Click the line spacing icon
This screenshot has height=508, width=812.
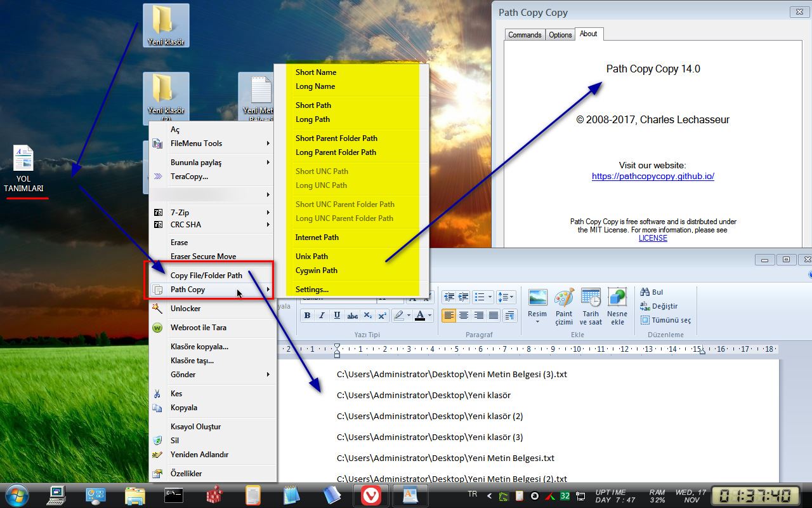pyautogui.click(x=505, y=297)
